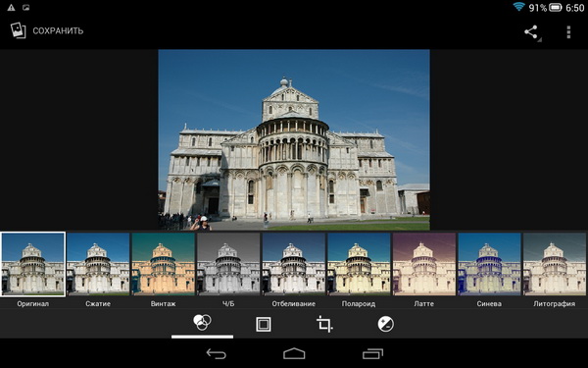Apply the Отбеливание filter
The width and height of the screenshot is (588, 368).
(x=294, y=264)
